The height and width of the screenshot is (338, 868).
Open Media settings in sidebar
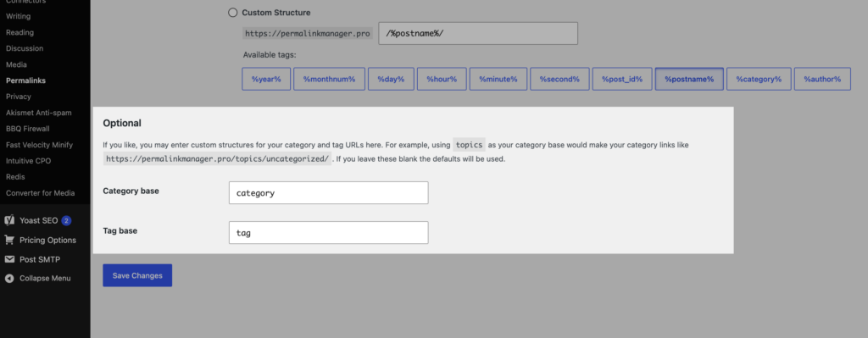16,64
